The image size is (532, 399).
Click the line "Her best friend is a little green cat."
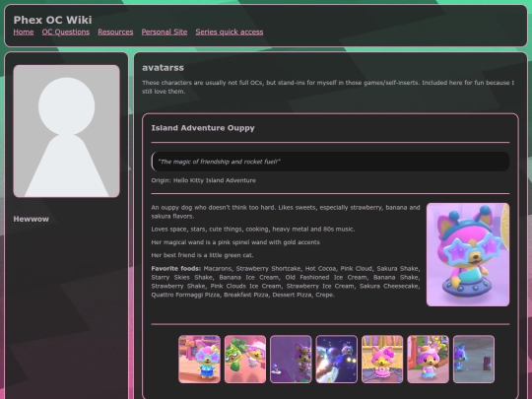[202, 255]
